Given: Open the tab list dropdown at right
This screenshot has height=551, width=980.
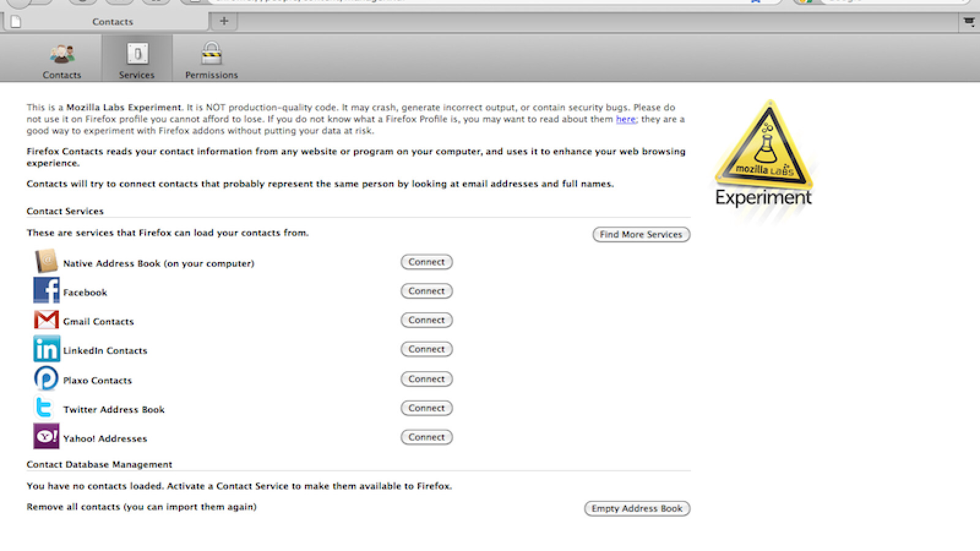Looking at the screenshot, I should point(969,22).
